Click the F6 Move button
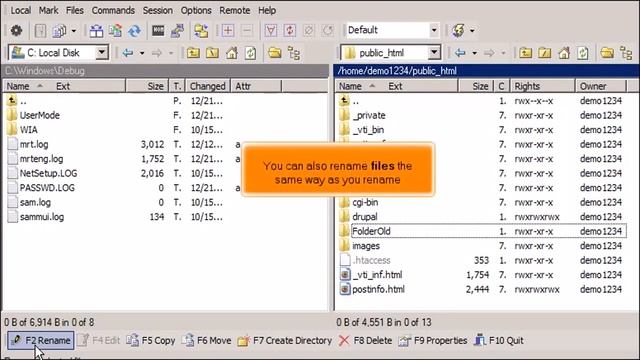This screenshot has width=640, height=360. [x=206, y=340]
